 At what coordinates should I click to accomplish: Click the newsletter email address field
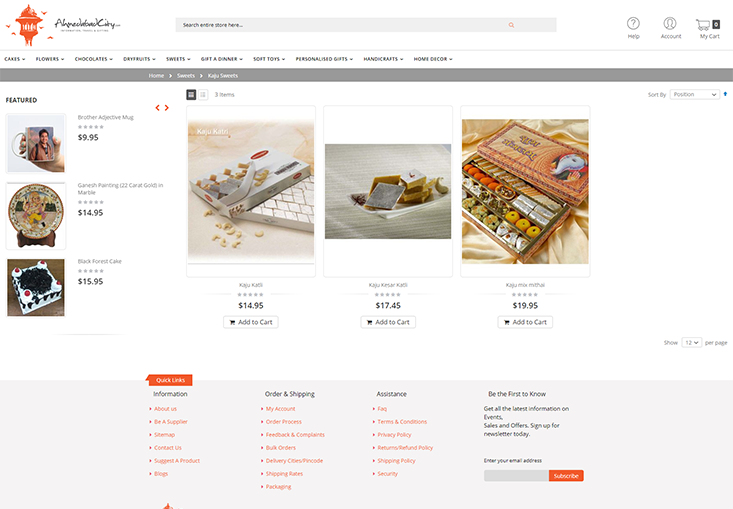tap(516, 476)
